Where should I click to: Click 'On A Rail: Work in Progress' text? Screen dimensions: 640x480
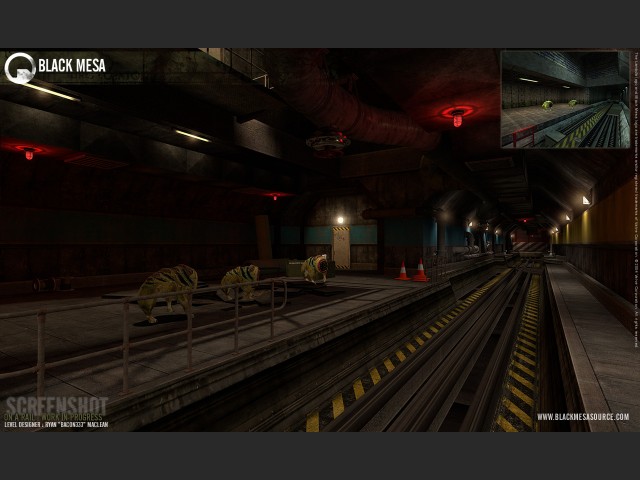tap(53, 417)
